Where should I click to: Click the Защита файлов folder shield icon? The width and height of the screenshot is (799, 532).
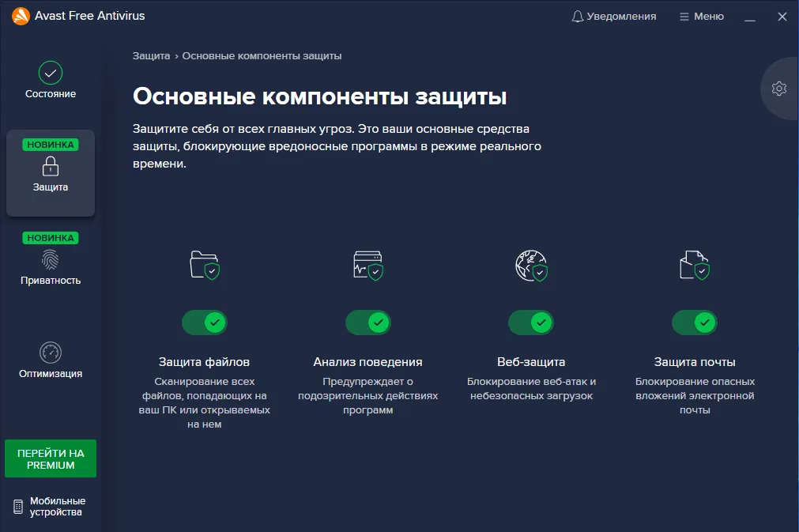tap(205, 265)
